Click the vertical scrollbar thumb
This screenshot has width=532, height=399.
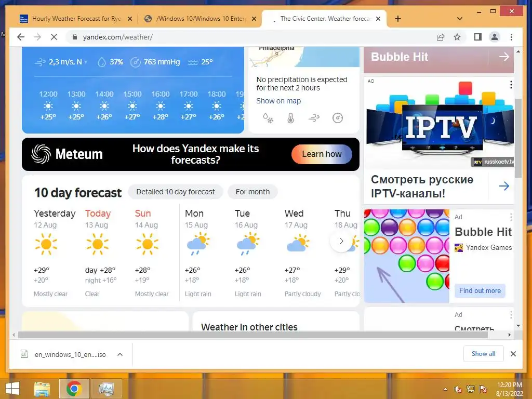(518, 138)
